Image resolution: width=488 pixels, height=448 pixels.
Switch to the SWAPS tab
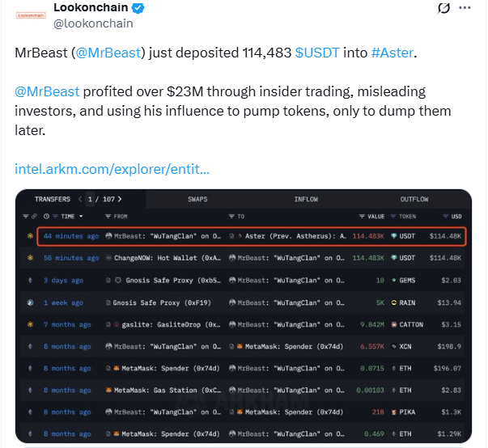tap(198, 199)
